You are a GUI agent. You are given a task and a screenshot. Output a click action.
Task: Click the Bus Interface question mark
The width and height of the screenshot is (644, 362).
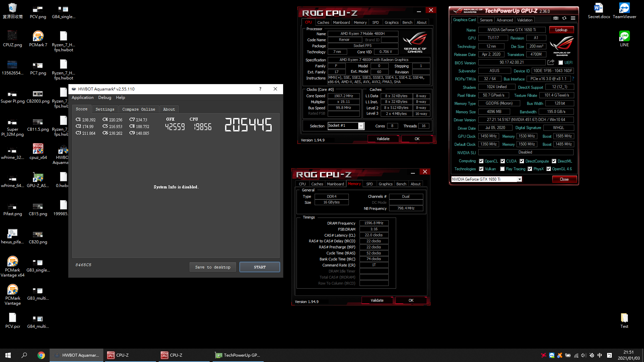pyautogui.click(x=573, y=79)
